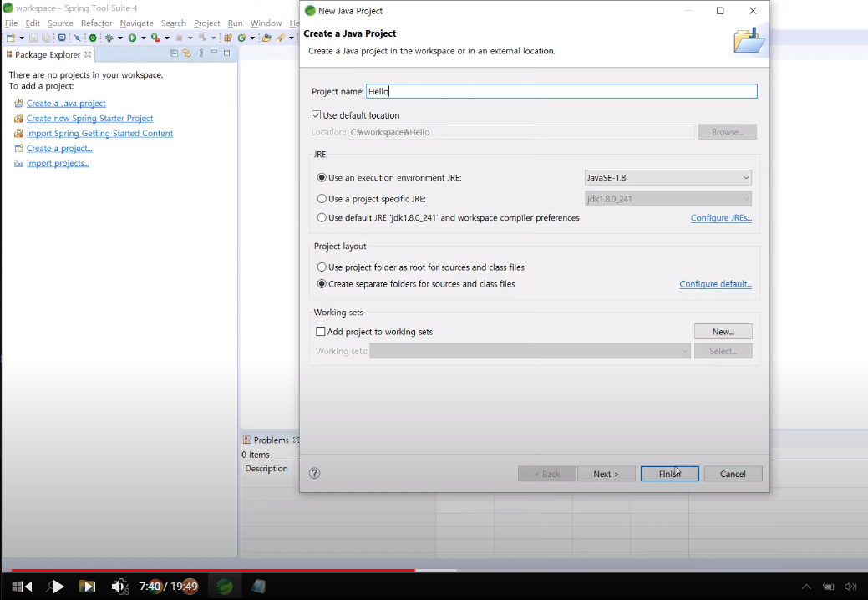Open the green Boot Dashboard icon

pyautogui.click(x=93, y=38)
